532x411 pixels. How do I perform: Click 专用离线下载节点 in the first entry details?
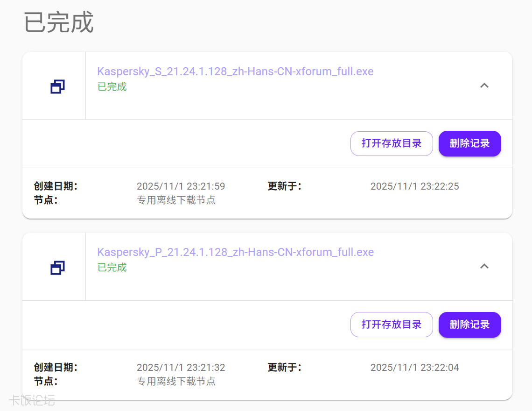[176, 200]
